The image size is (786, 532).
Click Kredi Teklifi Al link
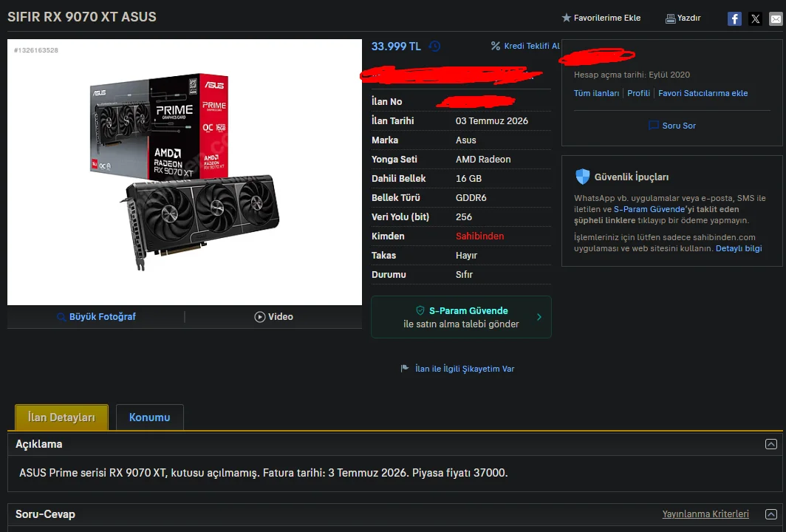coord(531,46)
